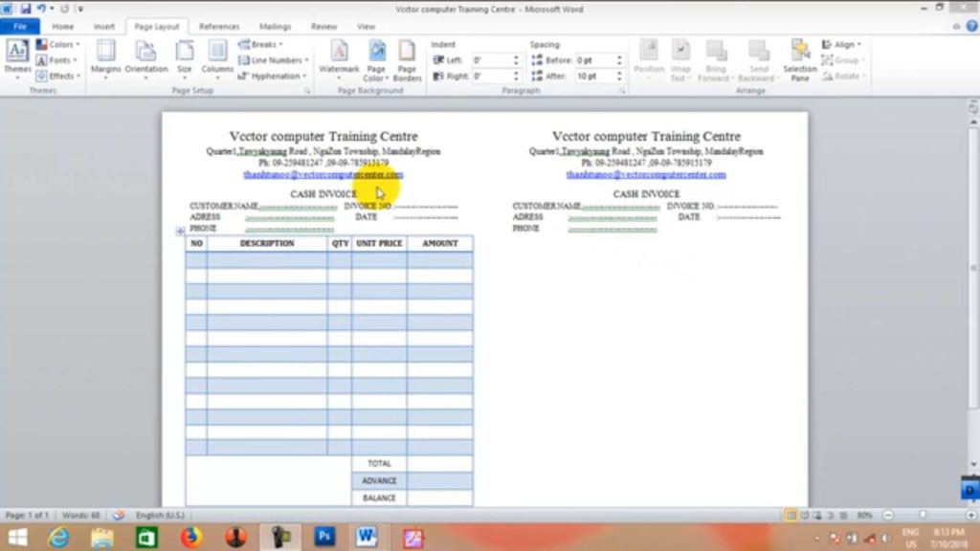The image size is (980, 551).
Task: Open Firefox from the taskbar
Action: [x=190, y=538]
